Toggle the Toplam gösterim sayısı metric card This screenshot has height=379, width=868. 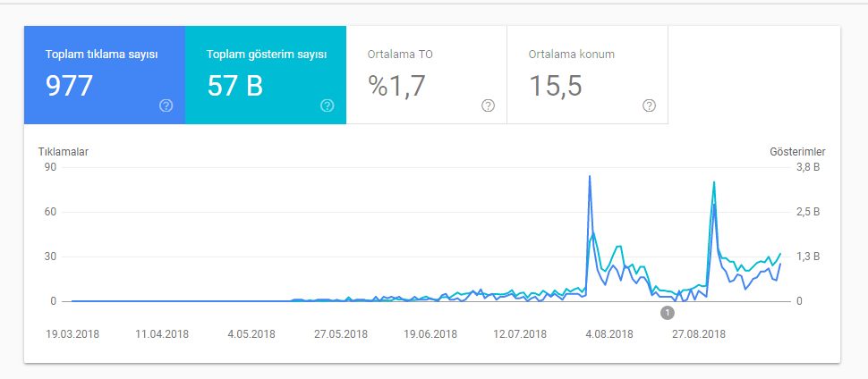tap(266, 75)
